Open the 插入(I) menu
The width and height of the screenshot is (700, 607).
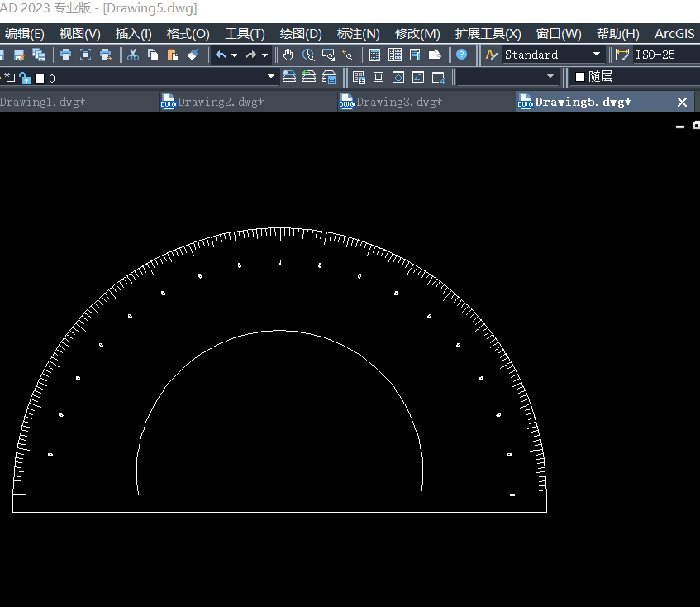(x=134, y=34)
